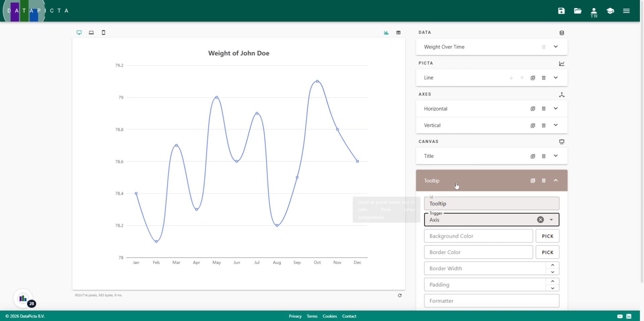The width and height of the screenshot is (644, 321).
Task: Open the user account icon
Action: 594,12
